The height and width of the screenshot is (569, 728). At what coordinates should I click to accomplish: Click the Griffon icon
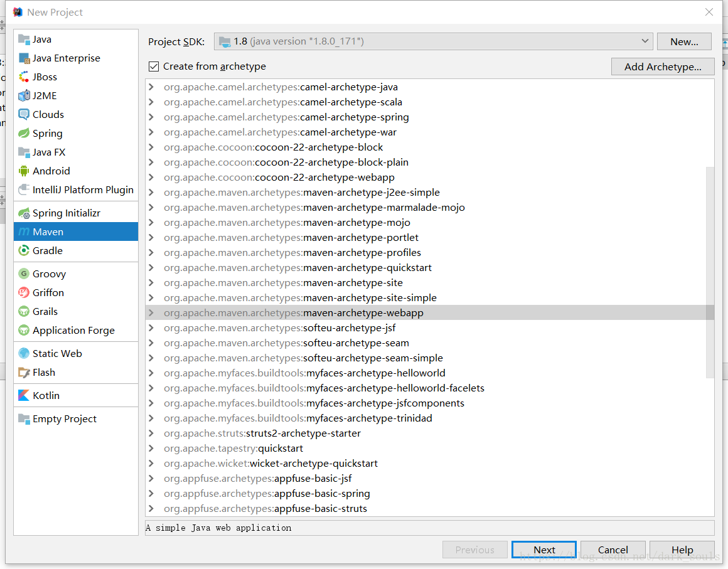pos(24,292)
